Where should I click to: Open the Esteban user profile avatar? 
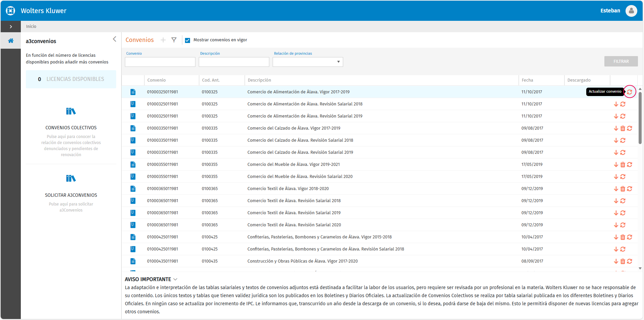[631, 11]
